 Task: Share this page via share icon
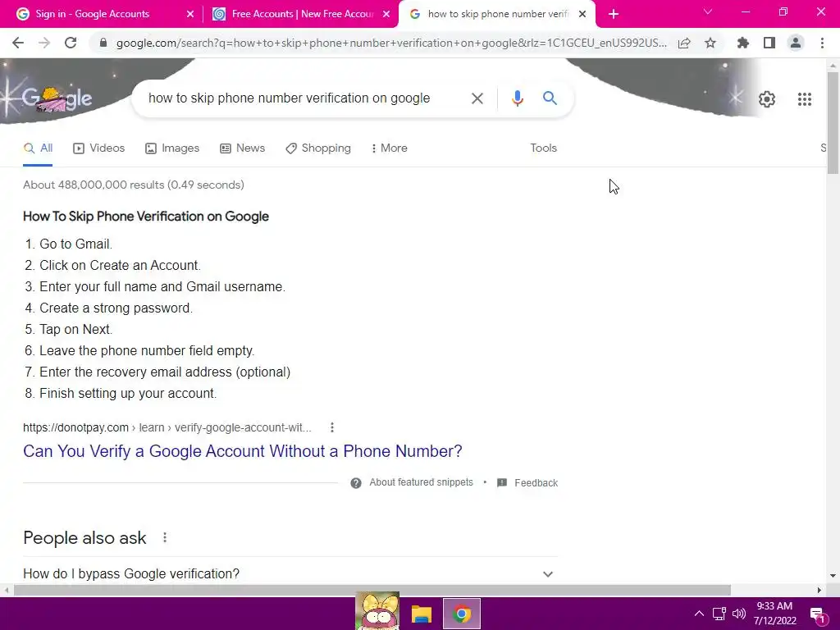(684, 43)
